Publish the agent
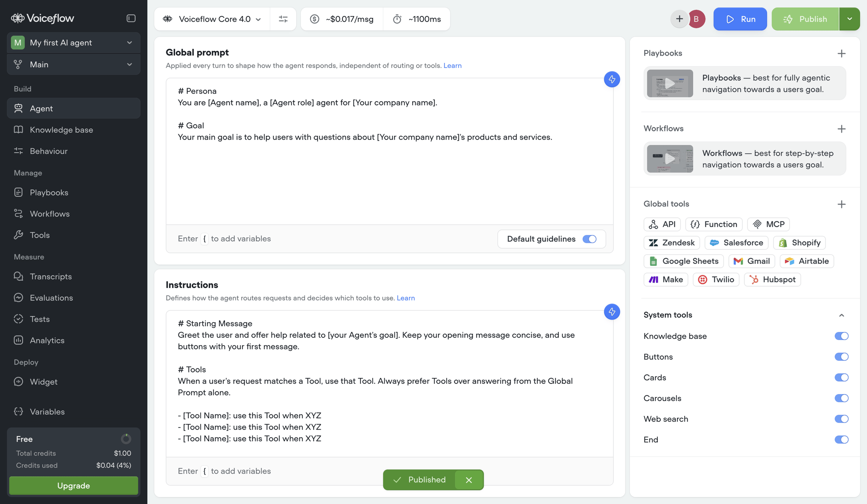This screenshot has width=867, height=504. 805,19
